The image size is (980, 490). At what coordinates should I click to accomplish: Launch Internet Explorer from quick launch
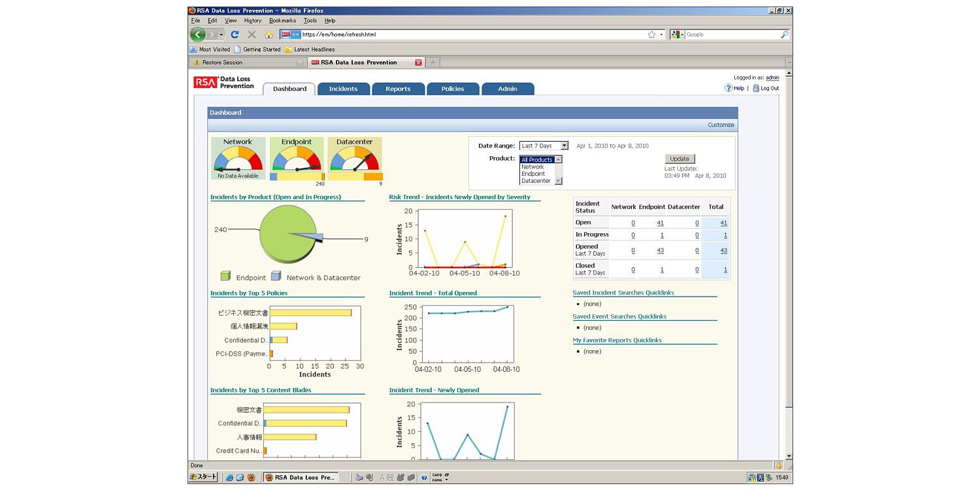(229, 478)
